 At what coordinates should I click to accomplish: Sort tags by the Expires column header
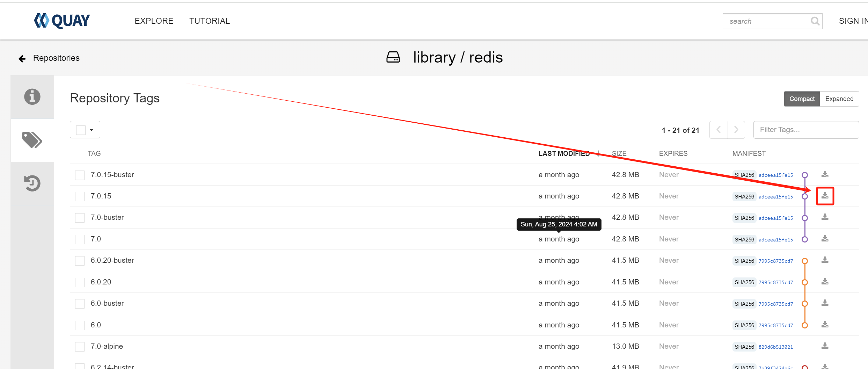click(x=673, y=153)
